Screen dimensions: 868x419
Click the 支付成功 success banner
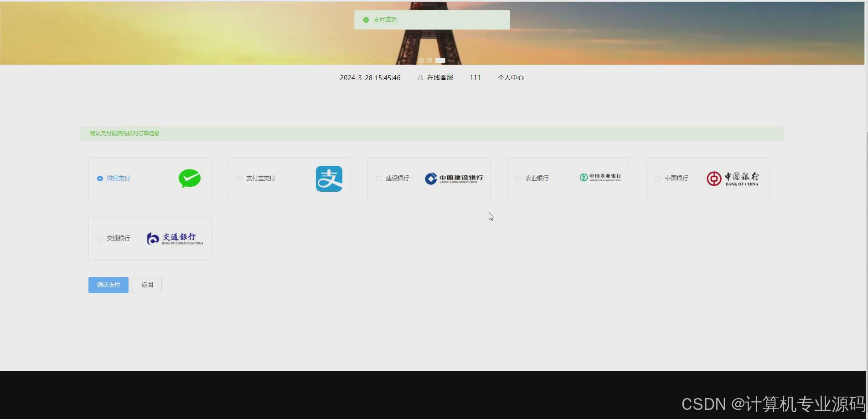(x=432, y=20)
